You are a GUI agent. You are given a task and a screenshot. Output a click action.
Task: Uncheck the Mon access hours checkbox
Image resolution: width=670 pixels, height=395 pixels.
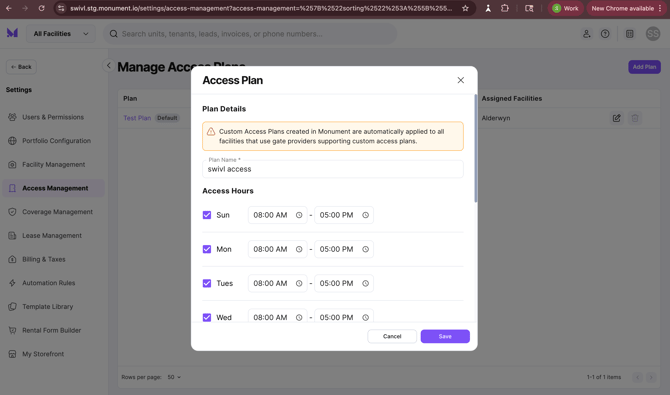click(x=207, y=249)
